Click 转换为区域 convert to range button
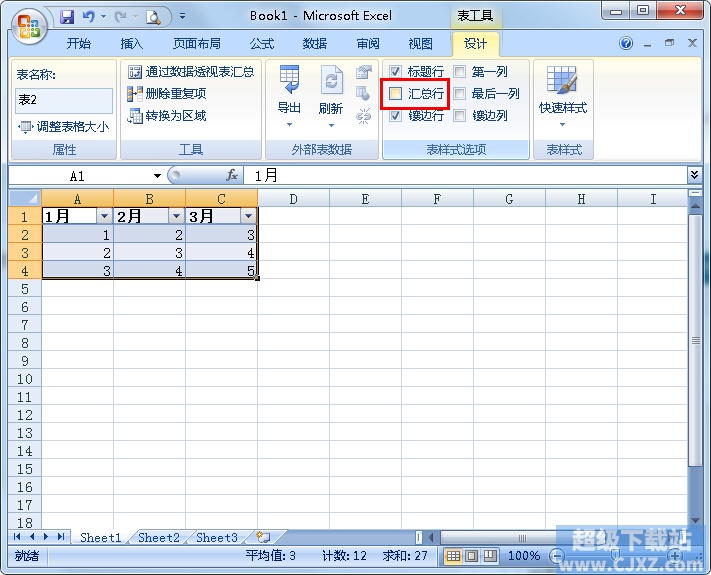This screenshot has height=575, width=711. (167, 116)
